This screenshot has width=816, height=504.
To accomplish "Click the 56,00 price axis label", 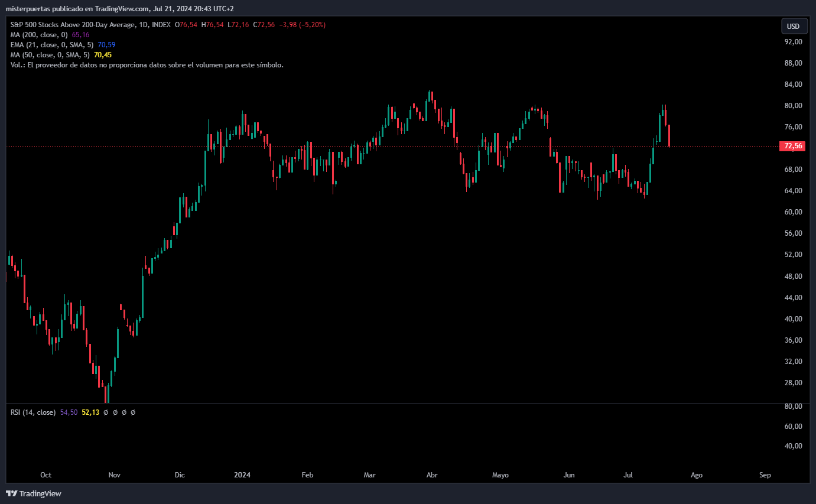I will 793,233.
